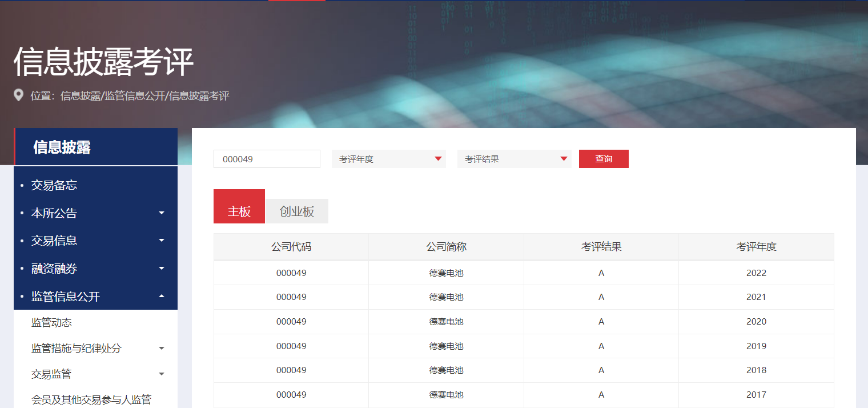The image size is (868, 408).
Task: Open the 监管动态 sidebar link
Action: (52, 323)
